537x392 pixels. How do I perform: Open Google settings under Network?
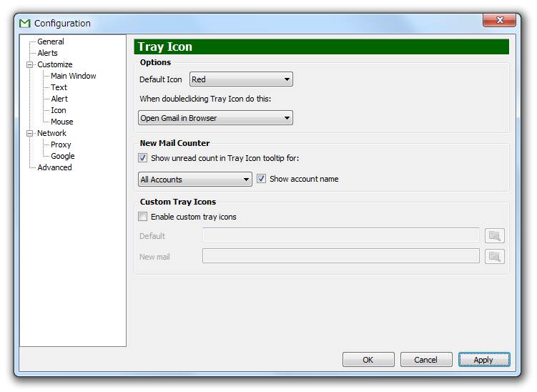[63, 156]
